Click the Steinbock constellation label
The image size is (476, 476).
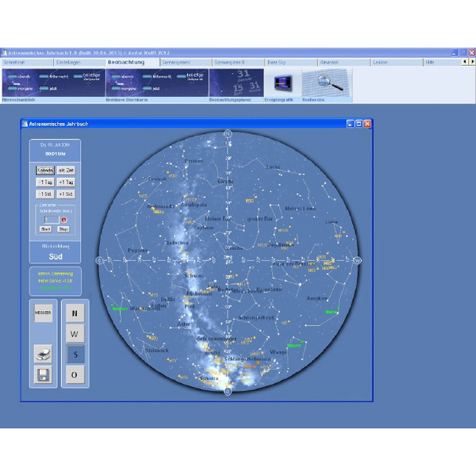[156, 350]
